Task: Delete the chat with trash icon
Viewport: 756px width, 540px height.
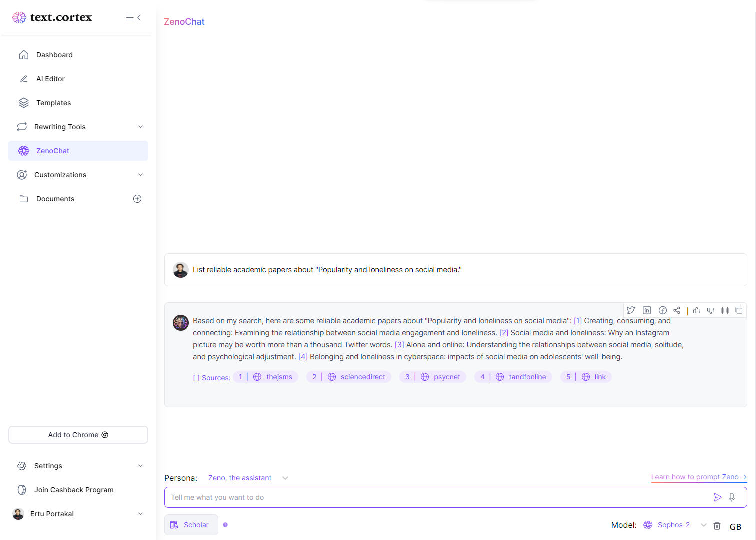Action: [x=717, y=525]
